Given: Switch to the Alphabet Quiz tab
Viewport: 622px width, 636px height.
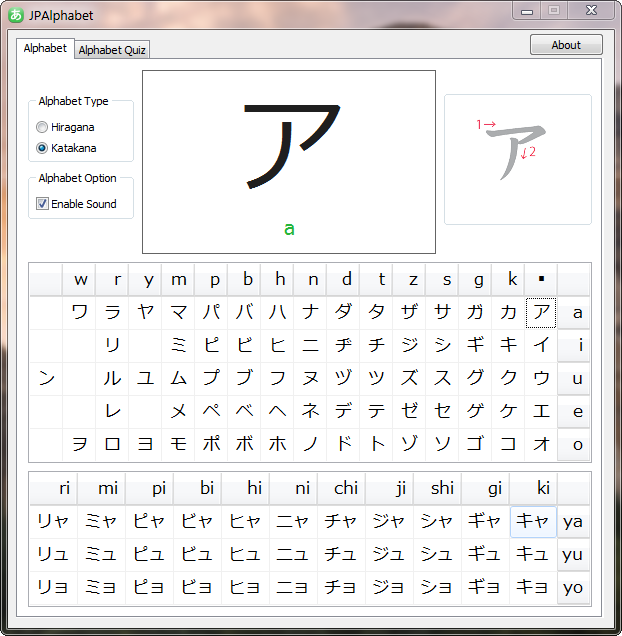Looking at the screenshot, I should click(112, 50).
